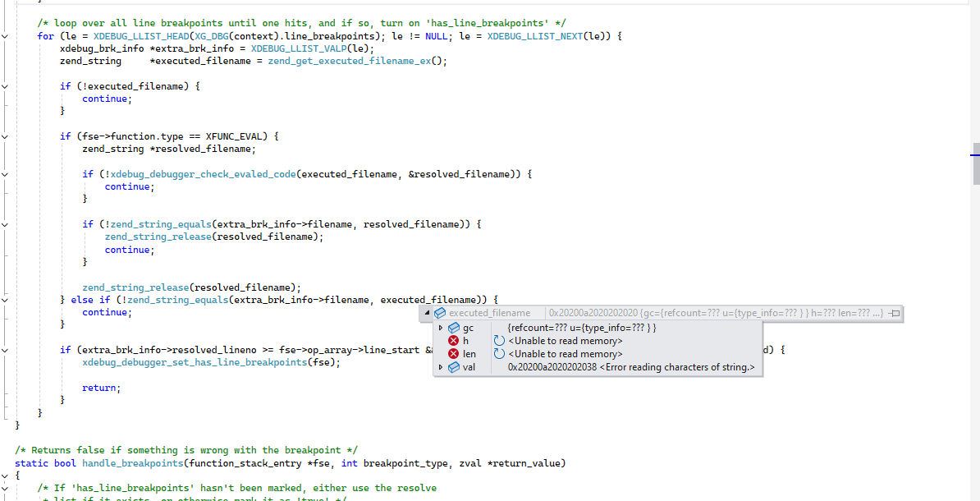Click the red error icon beside 'len'
The height and width of the screenshot is (501, 980).
pos(453,354)
